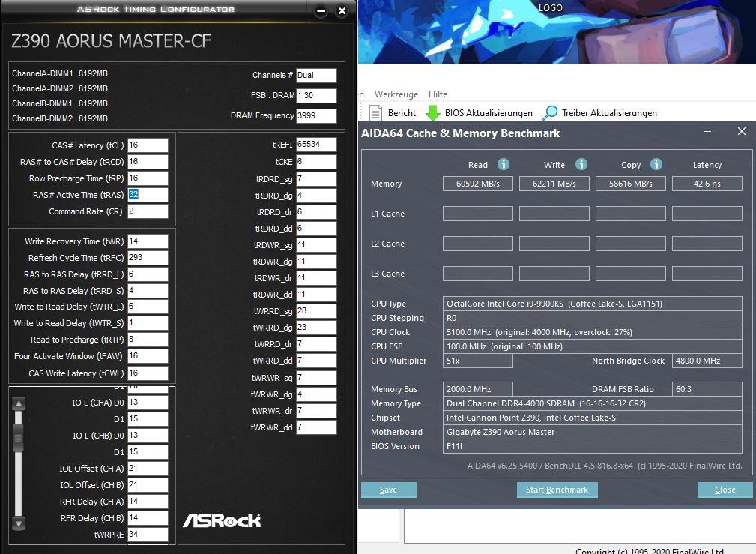The width and height of the screenshot is (756, 554).
Task: Click the CPU Type value OctalCore Intel Core i9-9900KS
Action: tap(592, 304)
